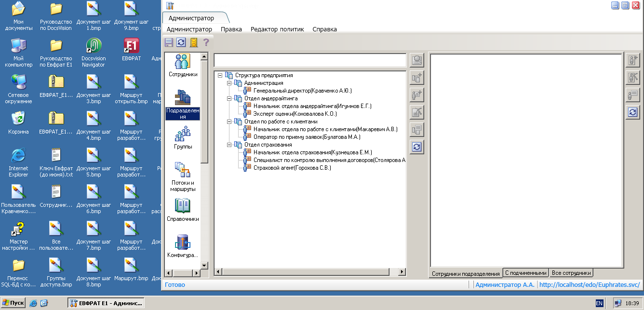Click the tree horizontal scroll right arrow
This screenshot has height=310, width=644.
(402, 272)
